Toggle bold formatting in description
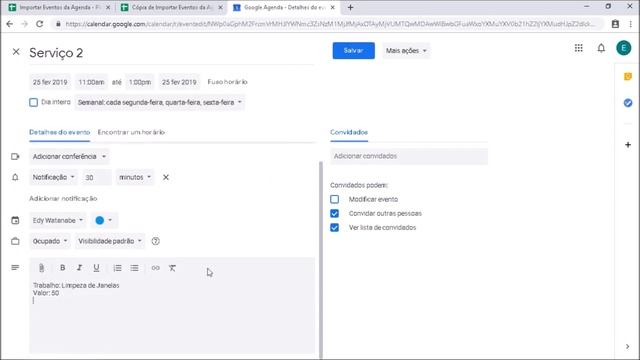 pyautogui.click(x=62, y=268)
